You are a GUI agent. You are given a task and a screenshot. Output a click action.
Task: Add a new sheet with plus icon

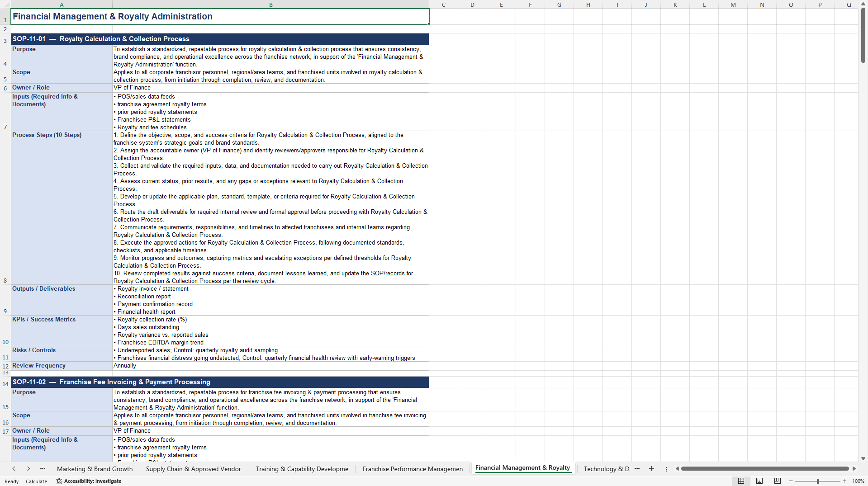coord(651,469)
